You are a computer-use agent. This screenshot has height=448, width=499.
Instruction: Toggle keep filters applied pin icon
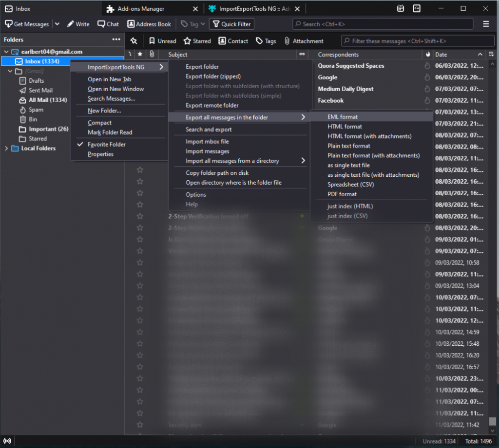(134, 41)
